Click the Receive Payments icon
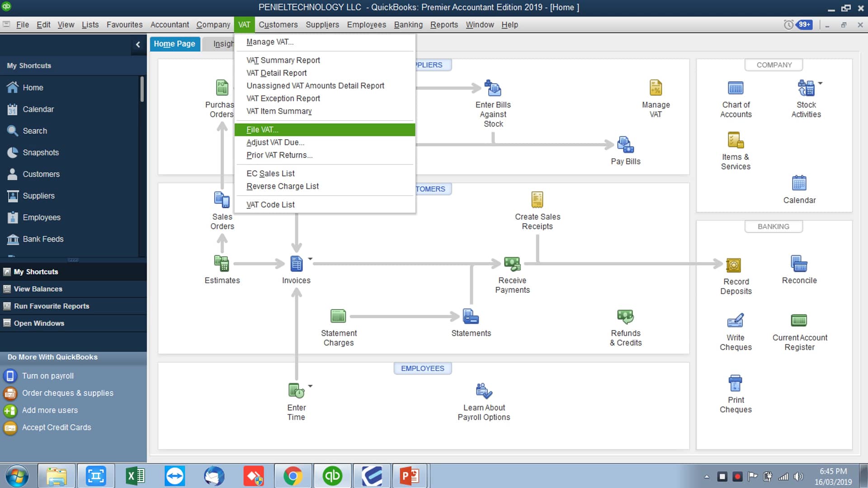868x488 pixels. (x=512, y=263)
